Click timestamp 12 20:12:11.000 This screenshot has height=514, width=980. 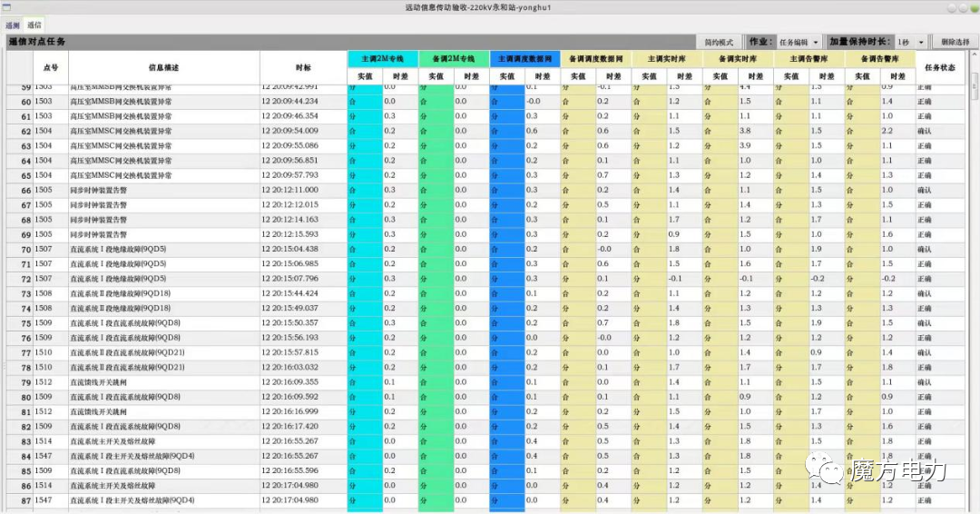click(x=289, y=190)
